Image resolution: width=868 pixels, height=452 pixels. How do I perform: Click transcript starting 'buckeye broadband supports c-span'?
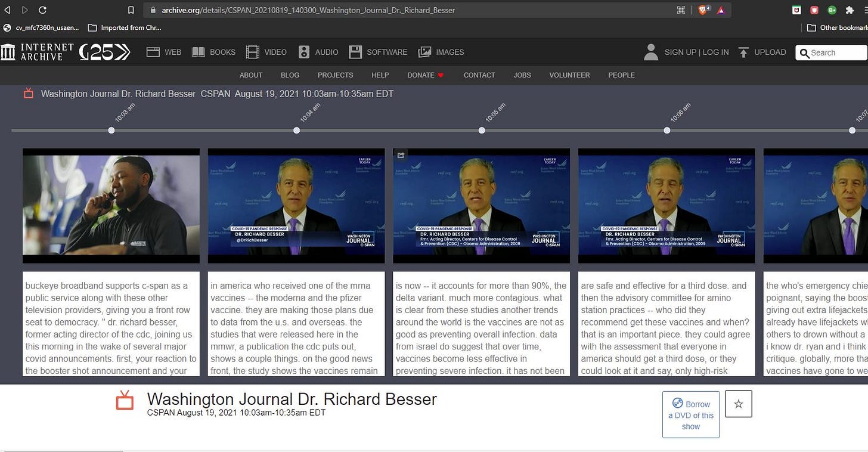pos(111,324)
